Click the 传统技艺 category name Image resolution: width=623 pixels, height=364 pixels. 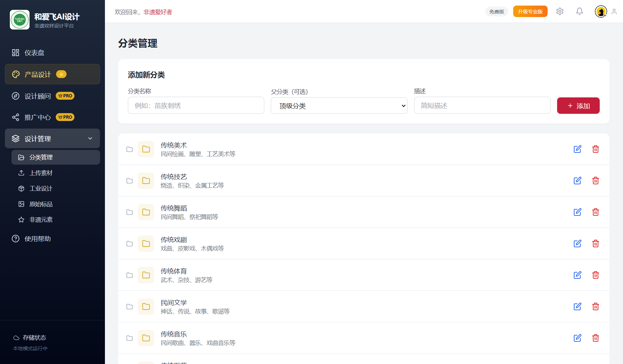(174, 176)
